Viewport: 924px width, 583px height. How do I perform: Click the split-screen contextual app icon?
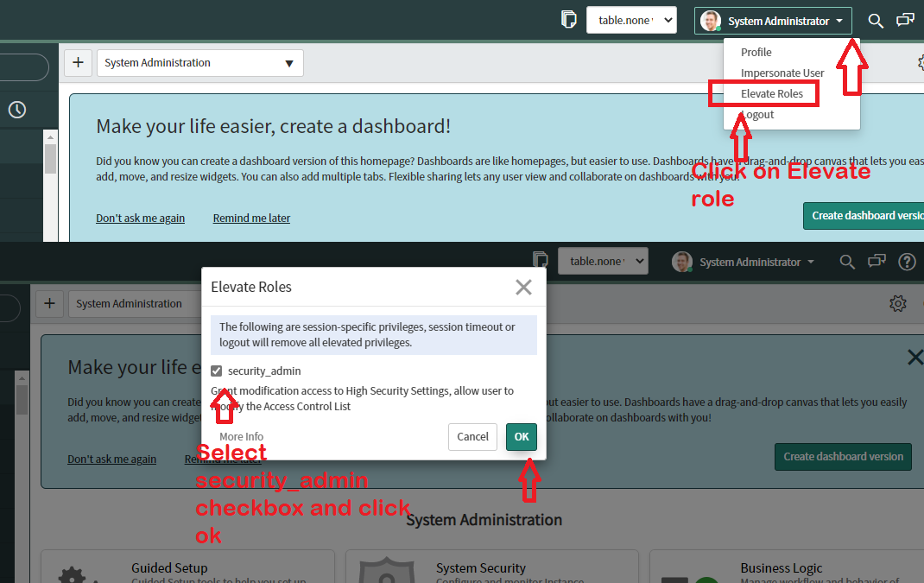pos(568,17)
